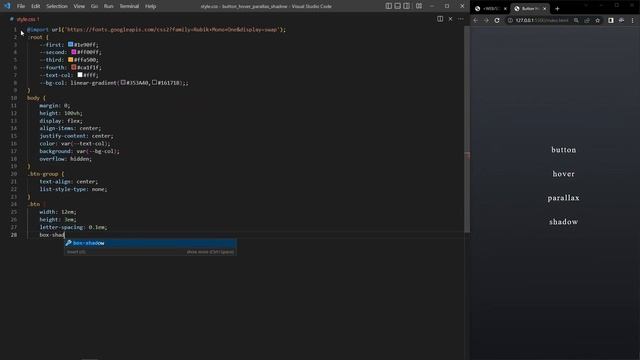Open the Help menu
This screenshot has height=360, width=640.
(151, 6)
